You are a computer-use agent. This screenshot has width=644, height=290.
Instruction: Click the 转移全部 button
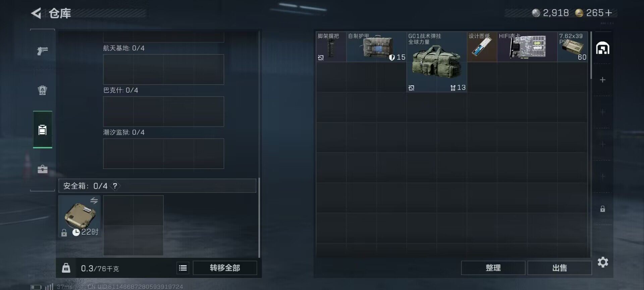click(x=225, y=268)
